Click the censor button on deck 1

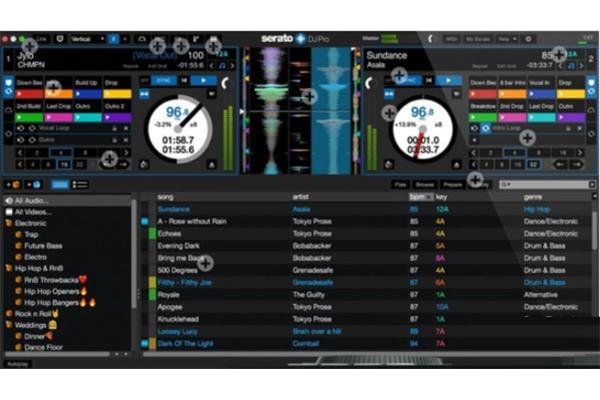tap(144, 94)
